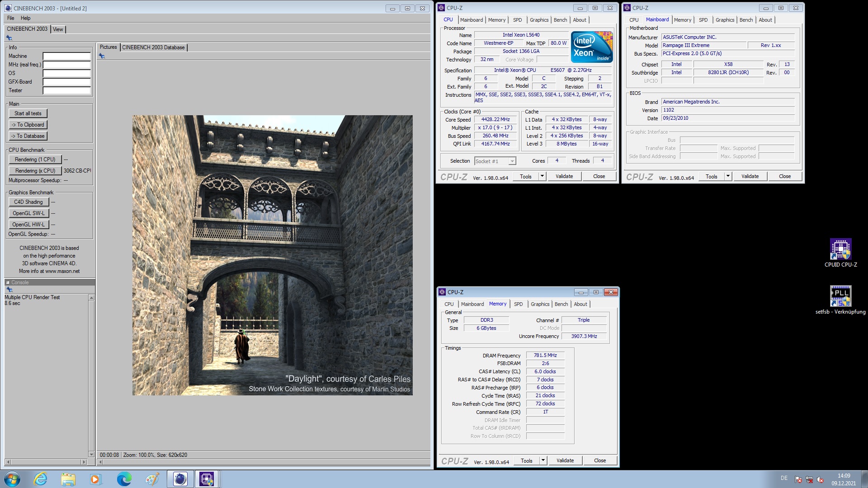Click muted volume icon in system tray
This screenshot has width=868, height=488.
(820, 479)
